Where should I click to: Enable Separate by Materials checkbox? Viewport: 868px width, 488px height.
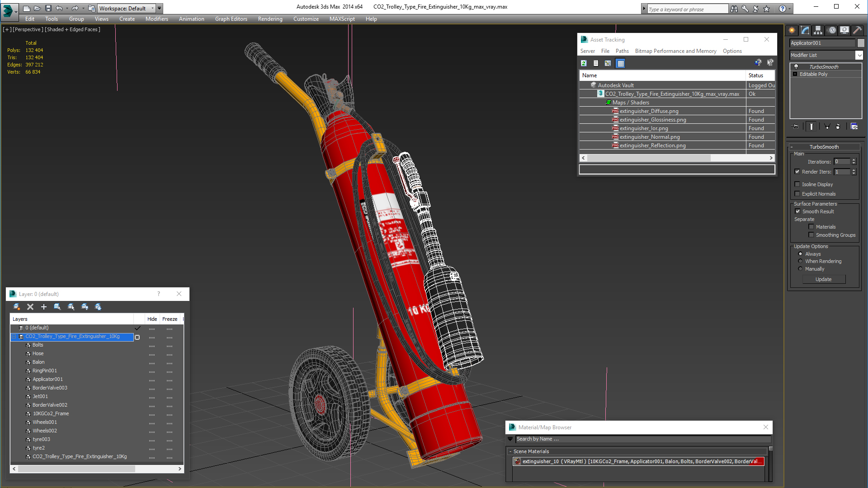point(811,227)
